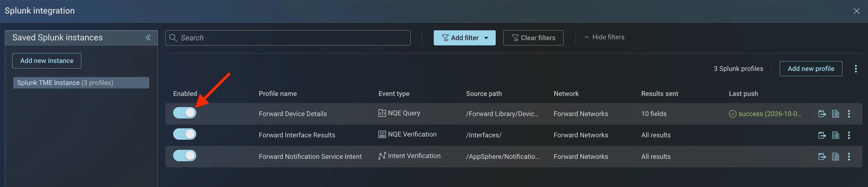
Task: Click the Forward Device Details profile name
Action: click(293, 114)
